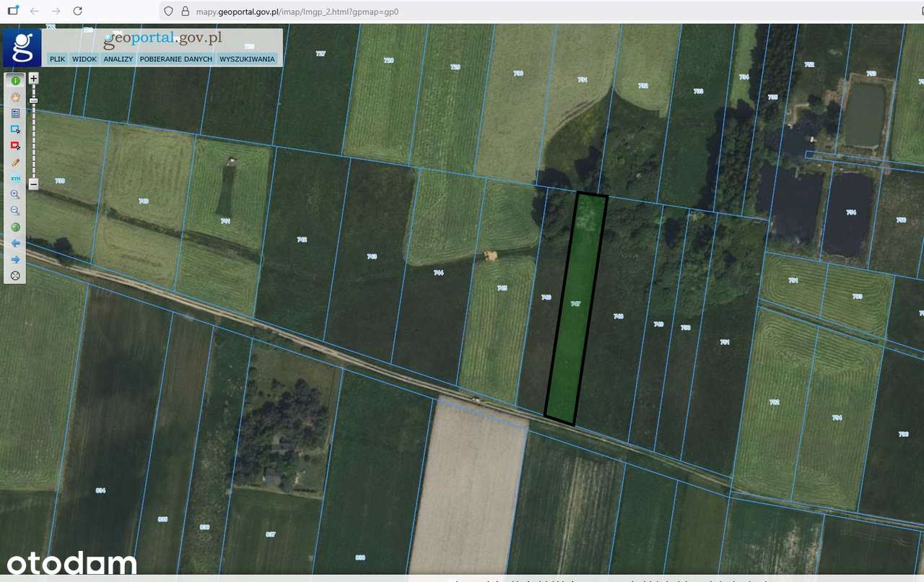Select the green info identify tool
Image resolution: width=924 pixels, height=582 pixels.
15,81
